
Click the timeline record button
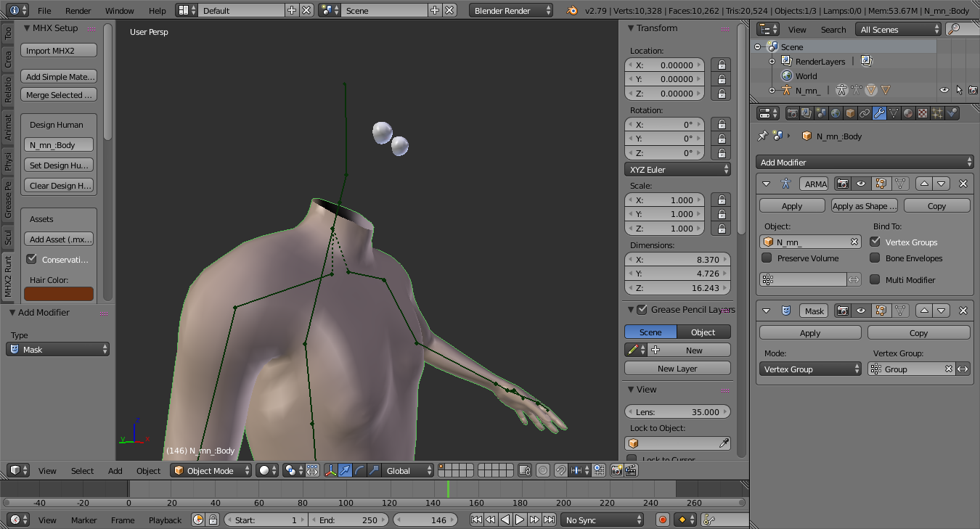tap(662, 520)
